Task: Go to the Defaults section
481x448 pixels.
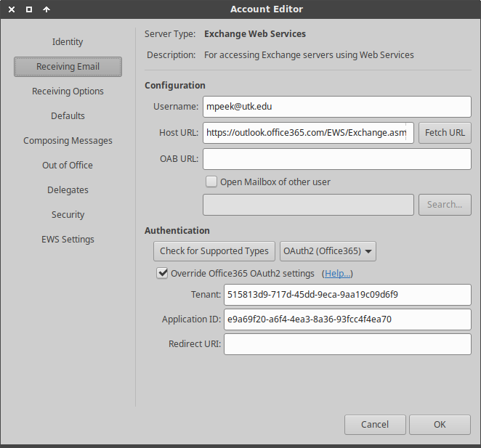Action: click(x=68, y=116)
